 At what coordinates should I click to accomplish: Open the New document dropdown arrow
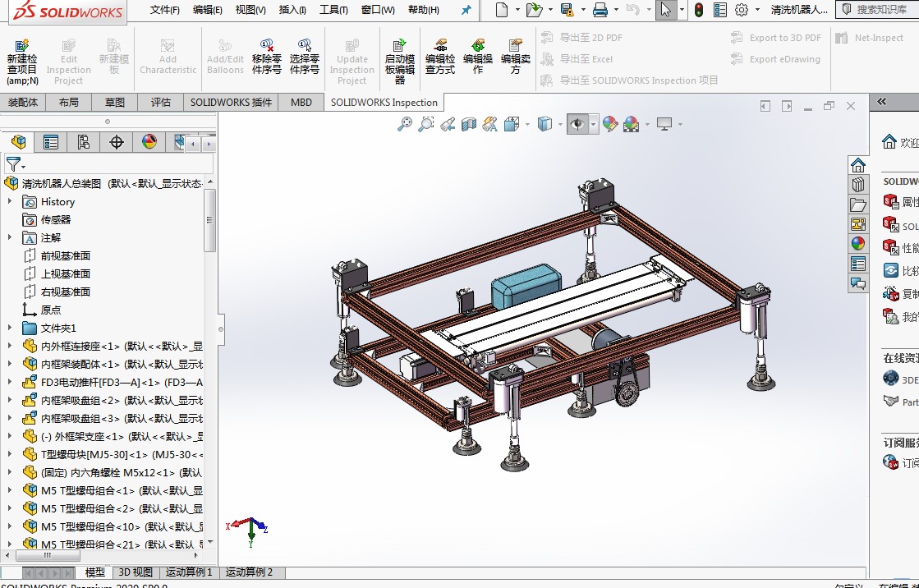click(x=517, y=10)
